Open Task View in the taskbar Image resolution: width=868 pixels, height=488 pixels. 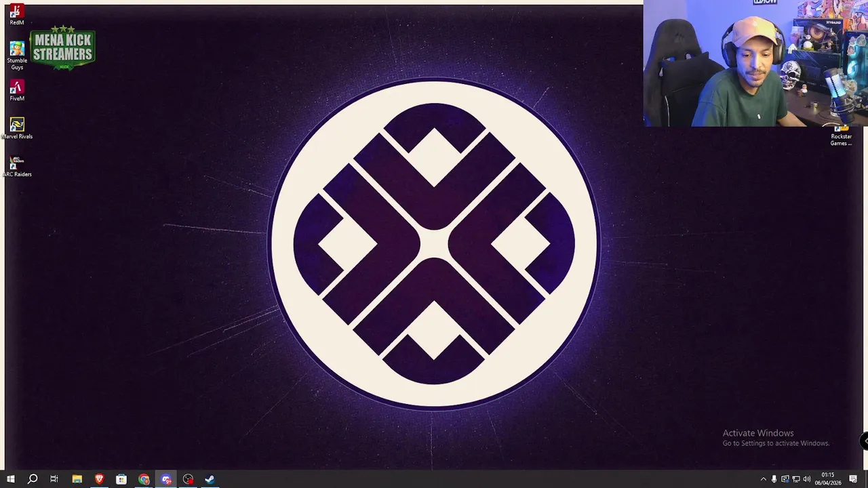[x=54, y=479]
